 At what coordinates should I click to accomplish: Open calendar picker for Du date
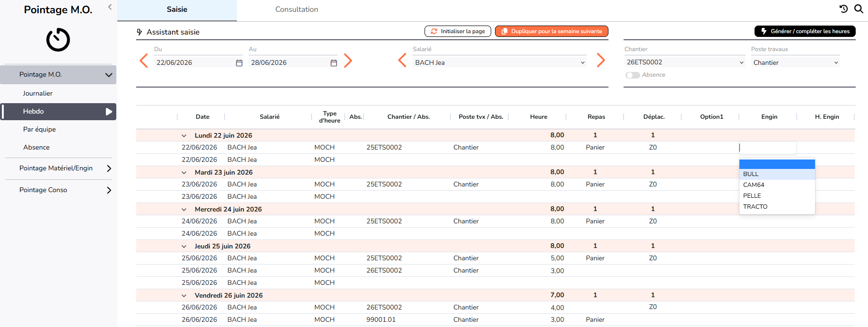[x=239, y=63]
